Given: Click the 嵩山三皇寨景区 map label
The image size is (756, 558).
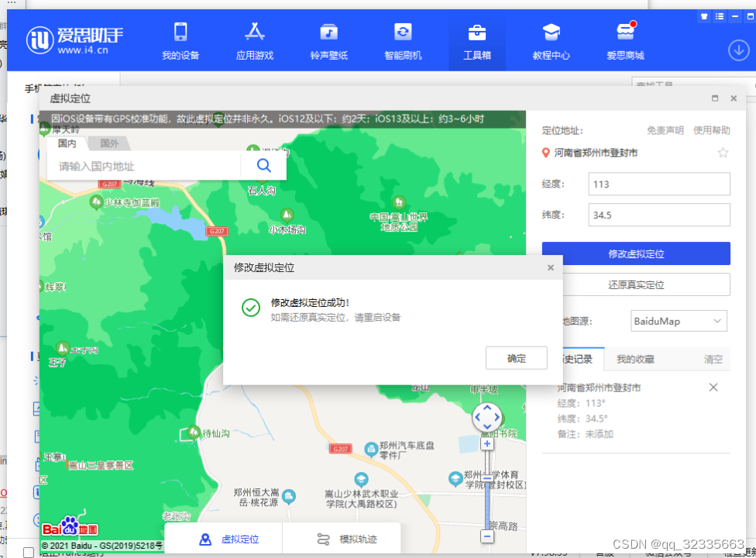Looking at the screenshot, I should [101, 466].
